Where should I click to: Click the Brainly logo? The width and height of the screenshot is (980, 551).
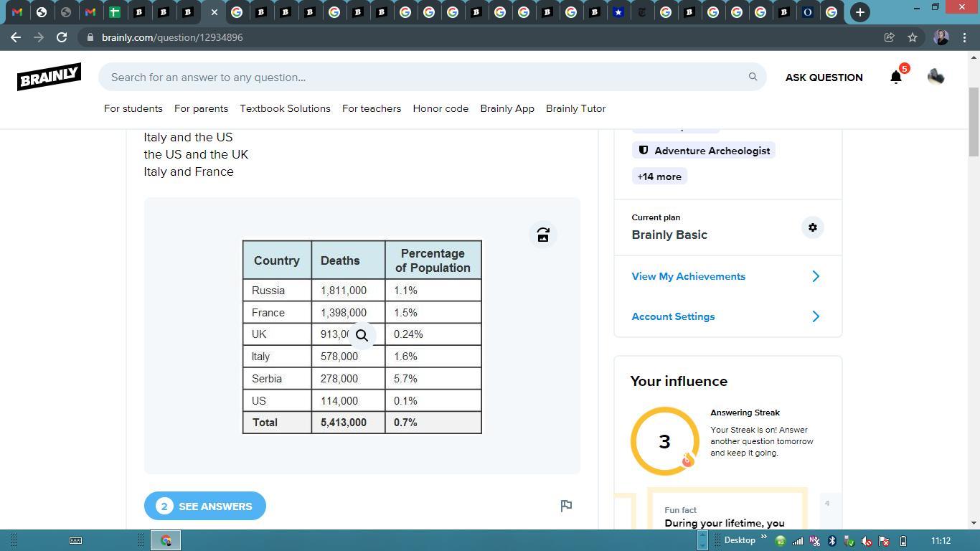tap(49, 77)
